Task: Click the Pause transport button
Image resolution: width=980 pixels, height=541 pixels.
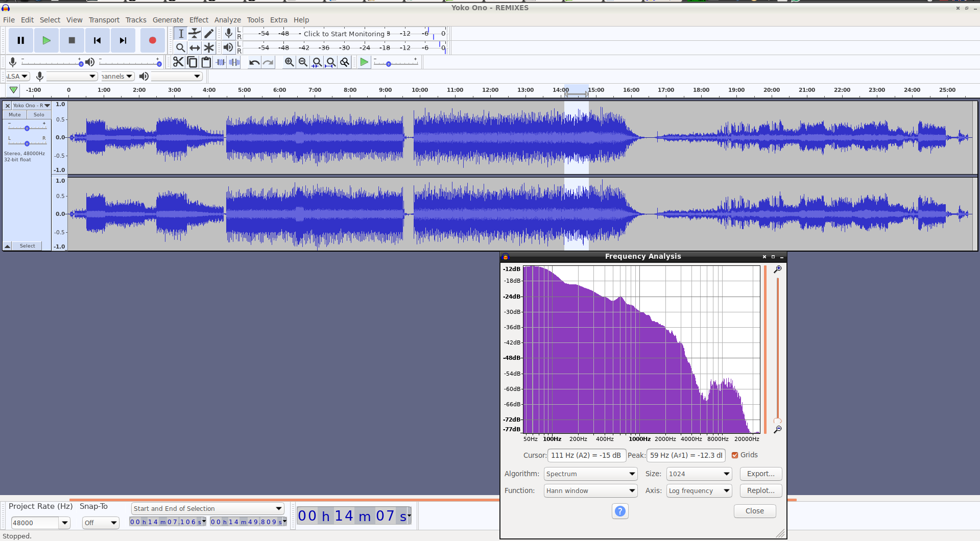Action: click(x=21, y=40)
